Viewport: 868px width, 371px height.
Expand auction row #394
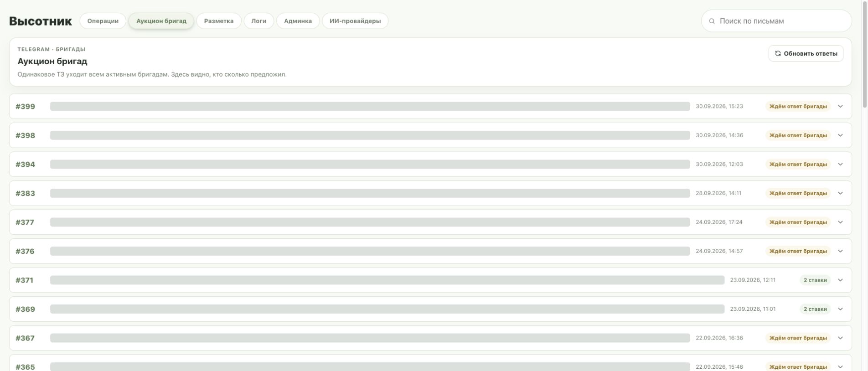click(x=840, y=164)
